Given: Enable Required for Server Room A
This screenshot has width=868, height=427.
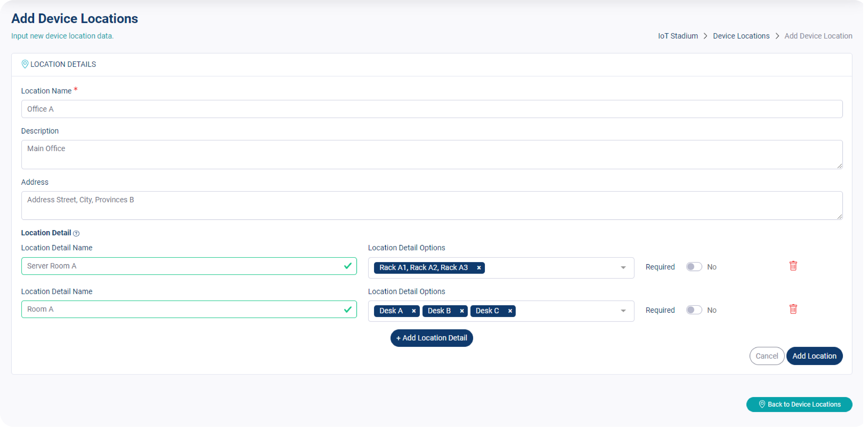Looking at the screenshot, I should (x=694, y=266).
